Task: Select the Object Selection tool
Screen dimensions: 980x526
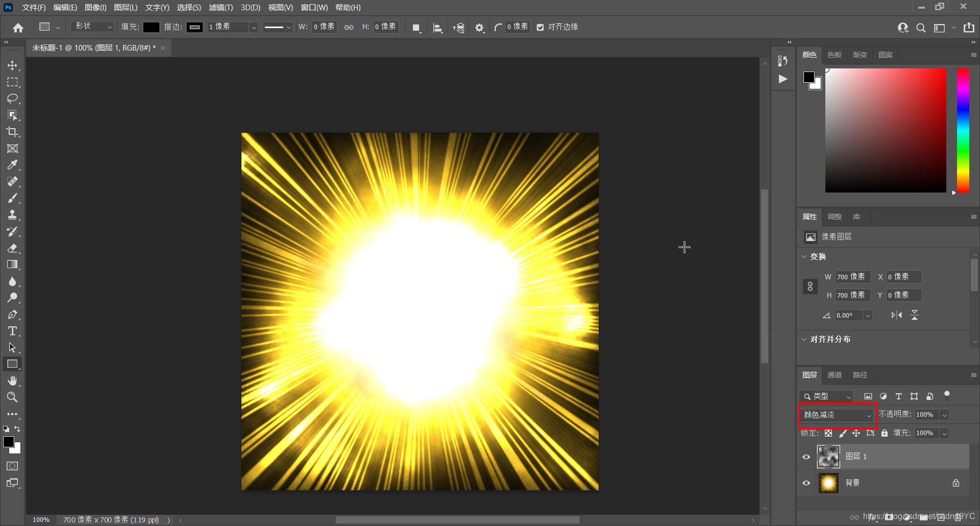Action: pyautogui.click(x=12, y=115)
